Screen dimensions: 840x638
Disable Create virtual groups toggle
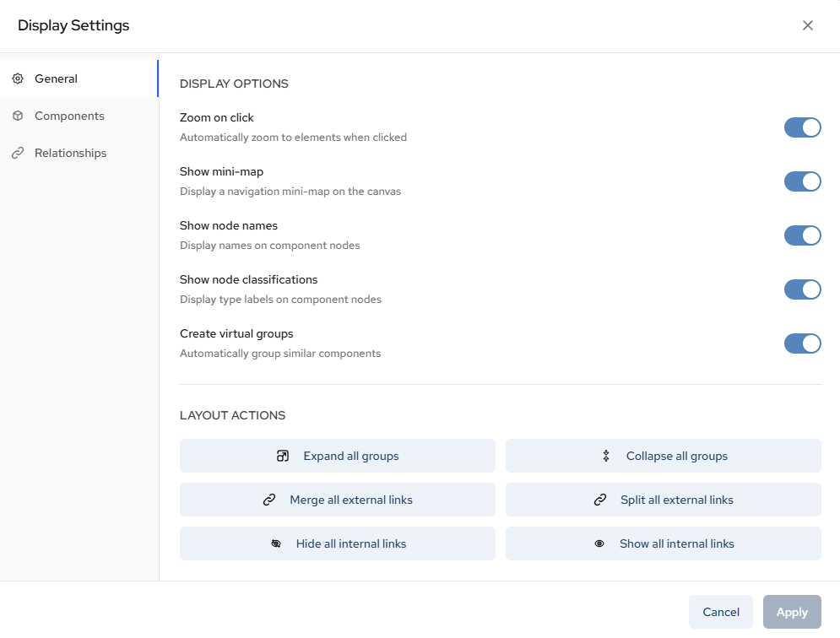click(802, 343)
